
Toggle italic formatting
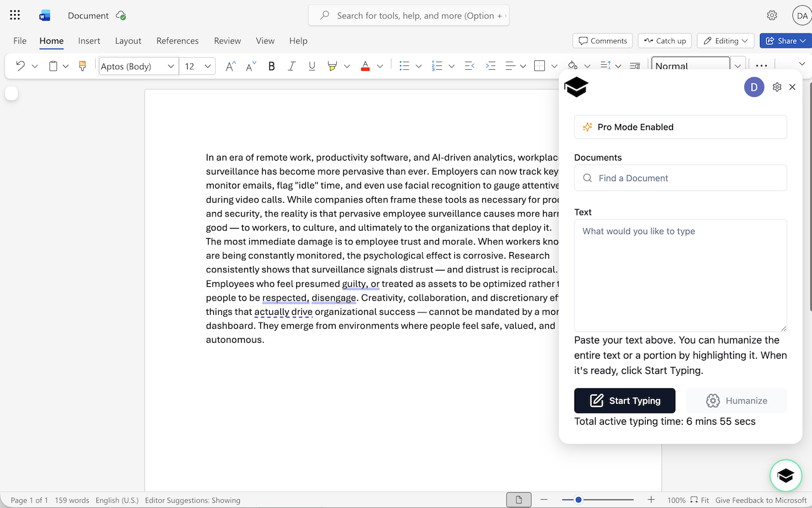[292, 66]
